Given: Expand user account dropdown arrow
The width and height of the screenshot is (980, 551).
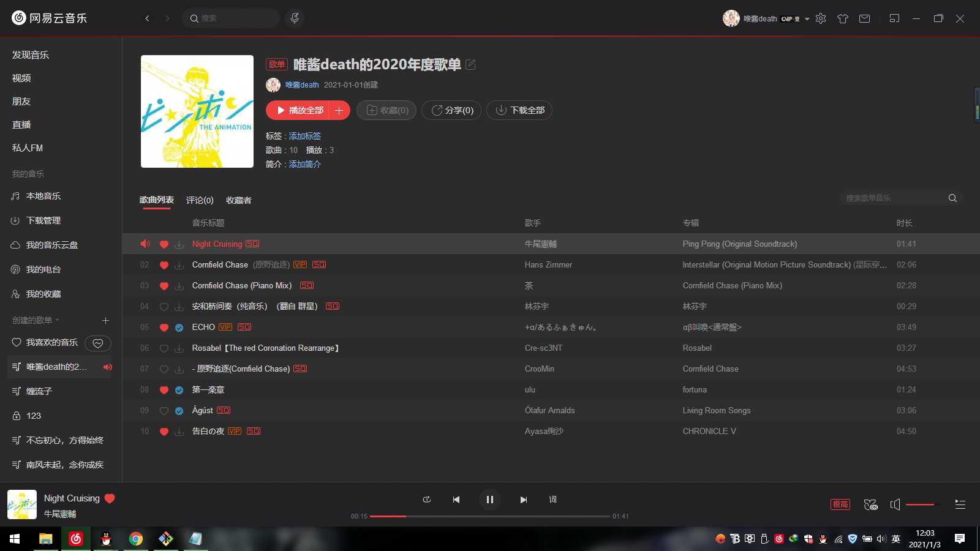Looking at the screenshot, I should tap(807, 19).
